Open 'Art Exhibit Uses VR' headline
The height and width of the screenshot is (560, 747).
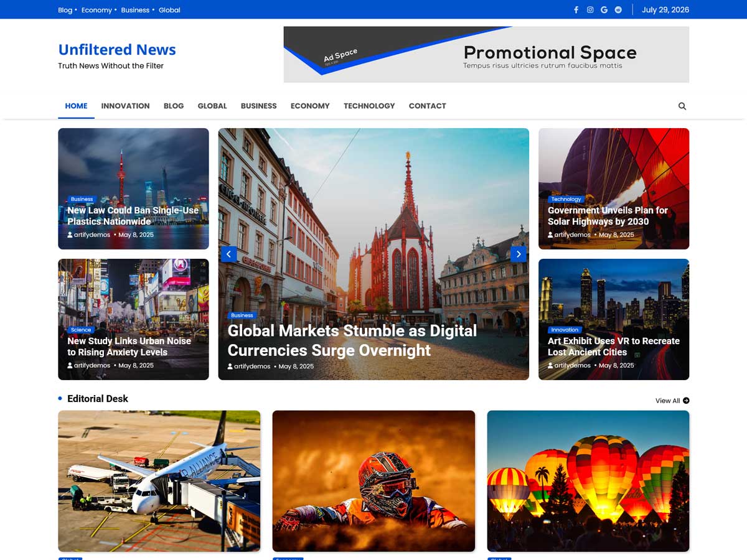click(x=614, y=347)
